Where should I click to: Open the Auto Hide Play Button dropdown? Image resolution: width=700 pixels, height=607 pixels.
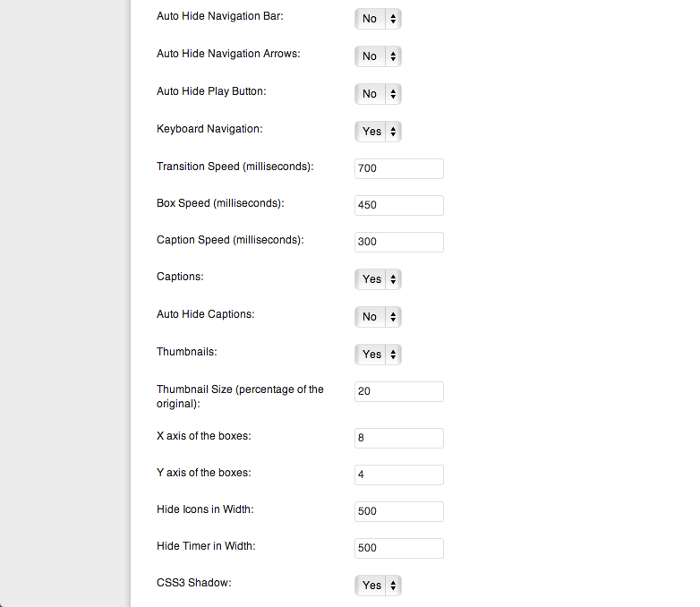tap(378, 94)
